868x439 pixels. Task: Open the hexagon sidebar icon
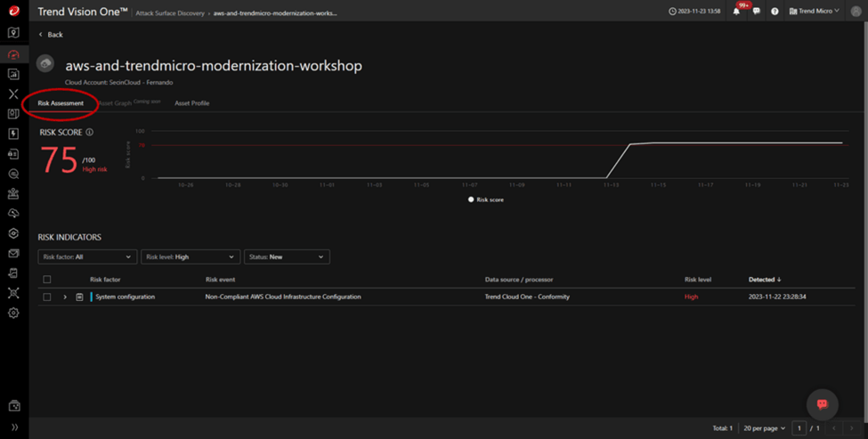[x=14, y=233]
